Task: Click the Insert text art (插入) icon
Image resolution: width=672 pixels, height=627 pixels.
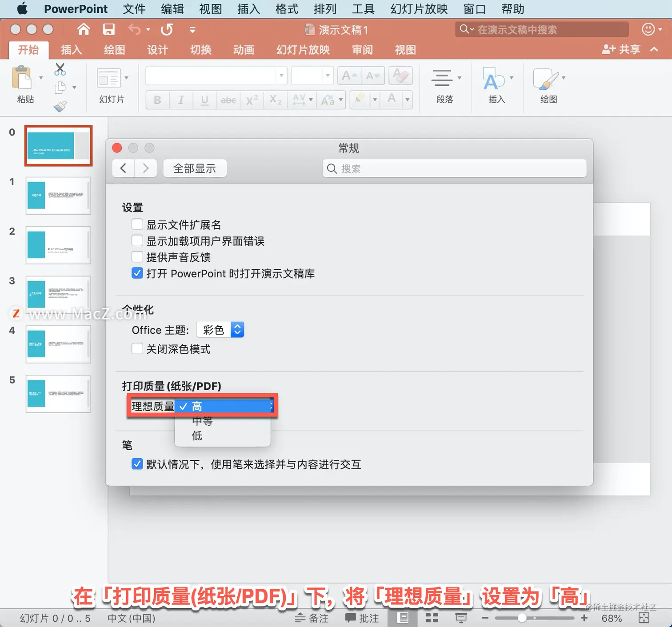Action: 493,78
